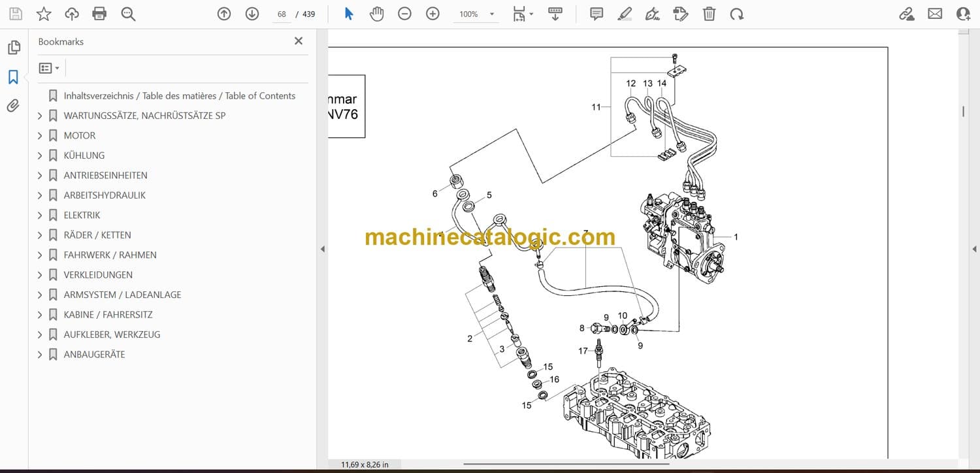Delete using the trash icon
980x473 pixels.
pos(709,14)
